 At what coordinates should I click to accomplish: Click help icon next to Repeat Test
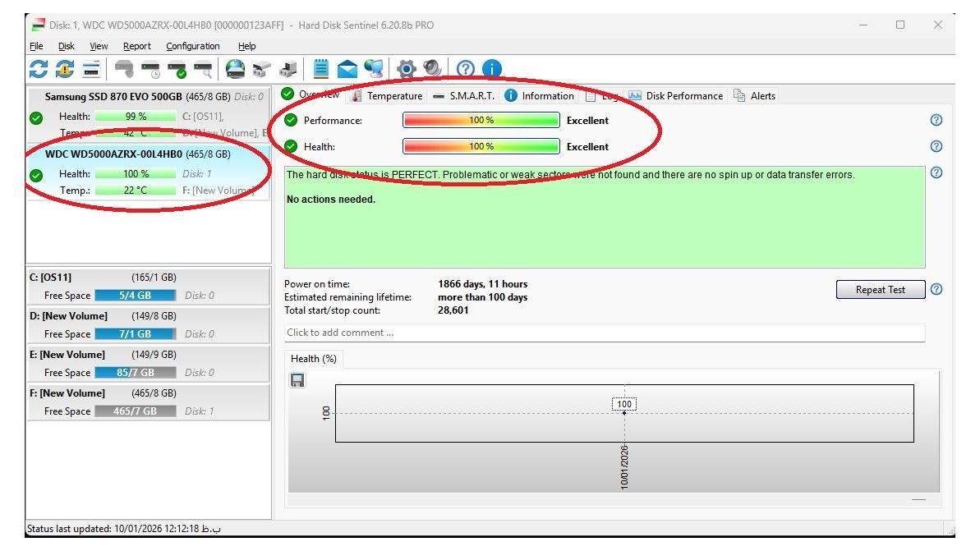936,289
